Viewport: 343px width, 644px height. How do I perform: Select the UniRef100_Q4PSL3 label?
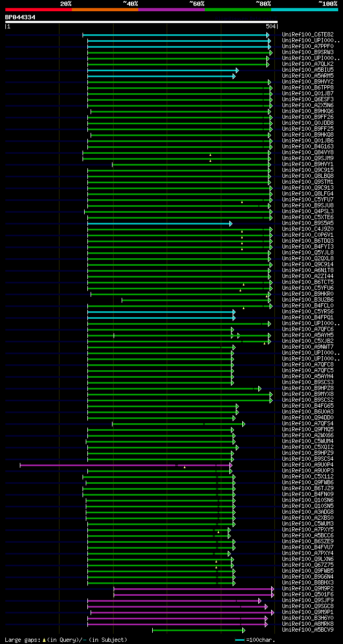308,212
